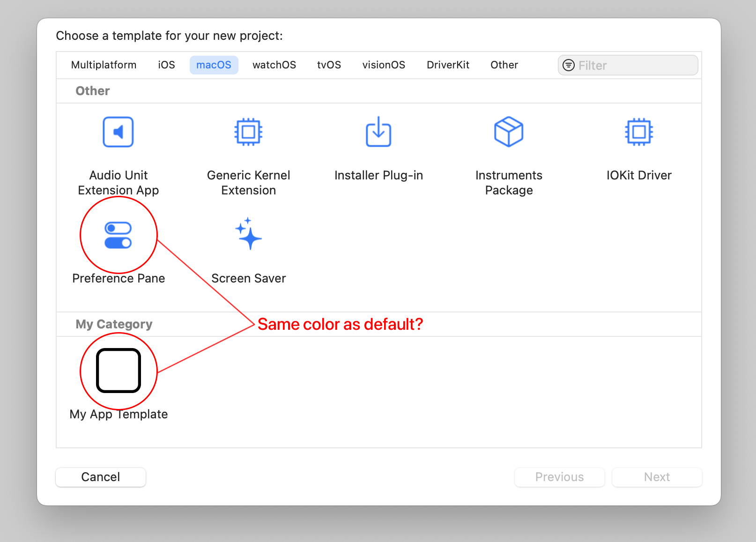This screenshot has width=756, height=542.
Task: Choose the Generic Kernel Extension chip icon
Action: coord(248,132)
